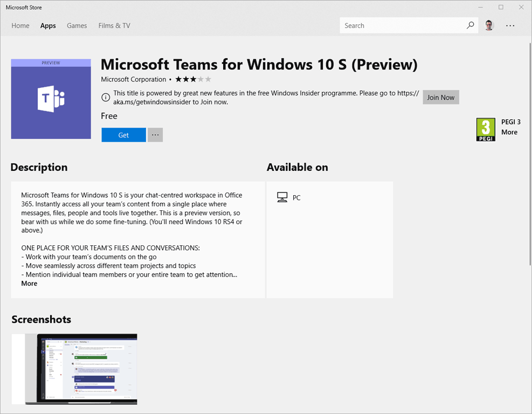The image size is (532, 414).
Task: Maximize the Microsoft Store window
Action: click(501, 7)
